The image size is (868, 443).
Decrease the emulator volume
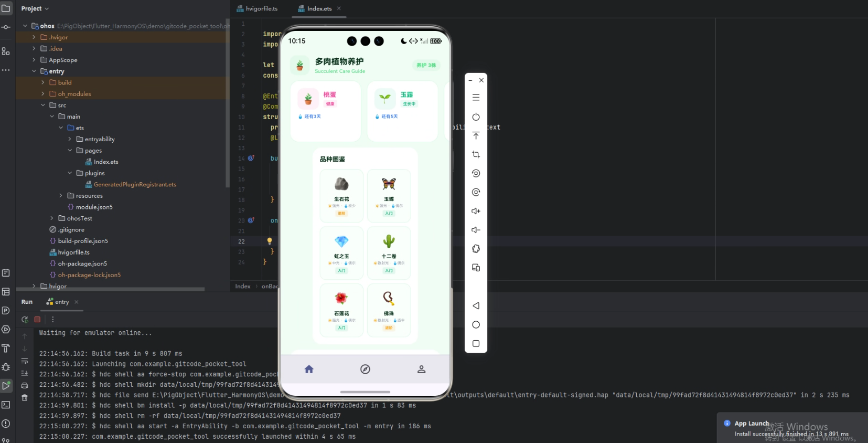click(476, 230)
